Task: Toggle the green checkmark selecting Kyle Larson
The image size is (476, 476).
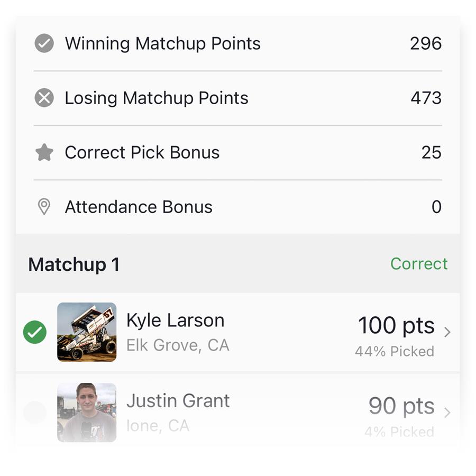Action: click(35, 332)
